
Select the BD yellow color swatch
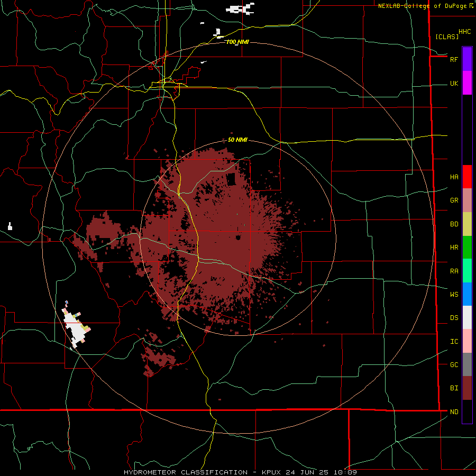[467, 224]
